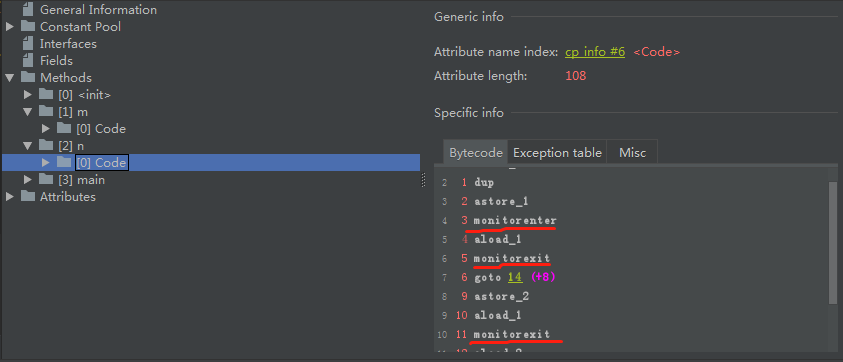Viewport: 843px width, 362px height.
Task: Click the panel splitter grip handle
Action: click(x=423, y=180)
